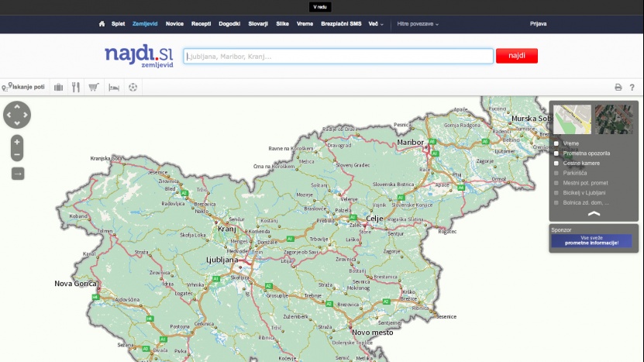
Task: Click the shopping cart category icon
Action: [x=94, y=88]
